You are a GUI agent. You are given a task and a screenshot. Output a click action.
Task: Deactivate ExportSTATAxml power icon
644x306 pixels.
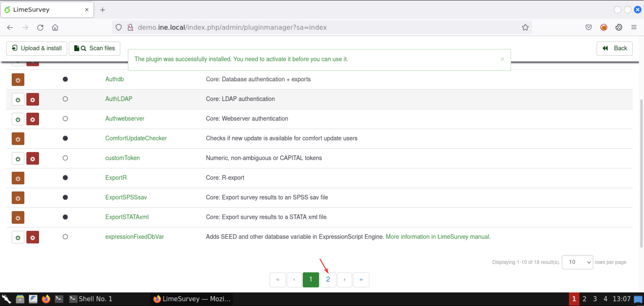pos(18,218)
